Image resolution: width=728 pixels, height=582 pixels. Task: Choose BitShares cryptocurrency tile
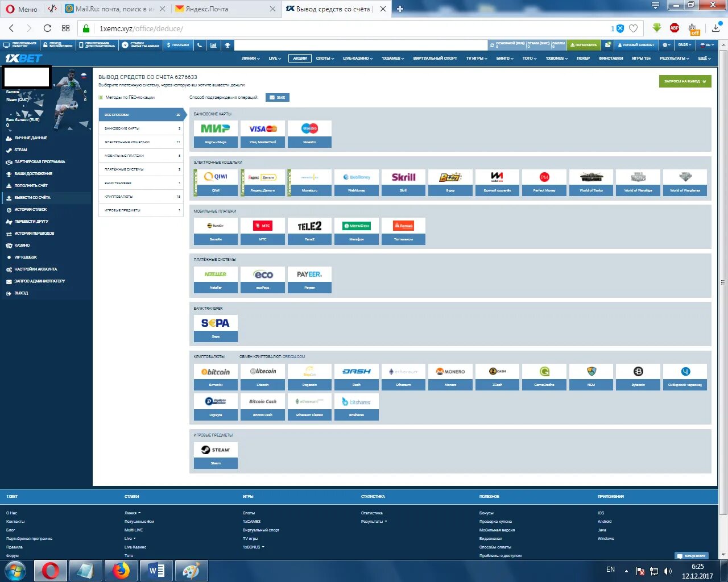point(357,407)
